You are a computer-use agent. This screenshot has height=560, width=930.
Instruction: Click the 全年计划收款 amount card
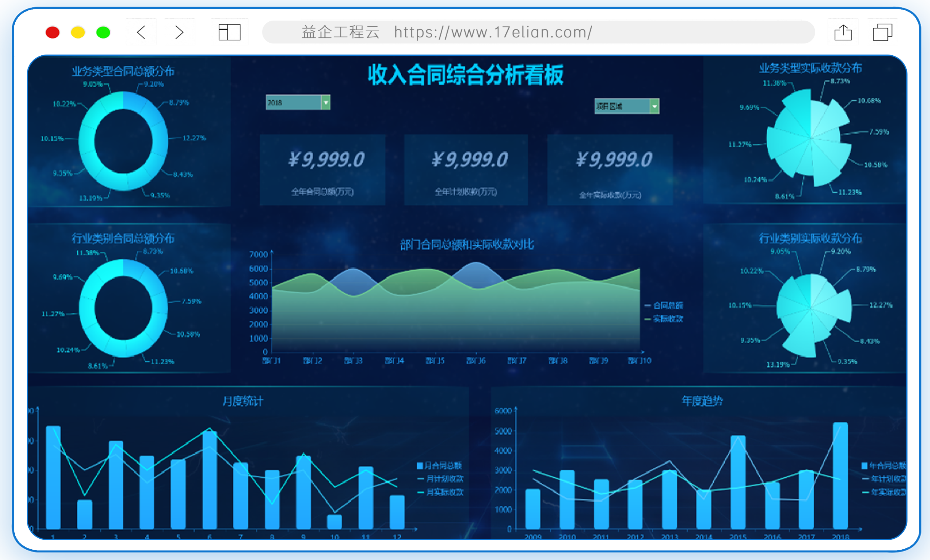pos(466,170)
